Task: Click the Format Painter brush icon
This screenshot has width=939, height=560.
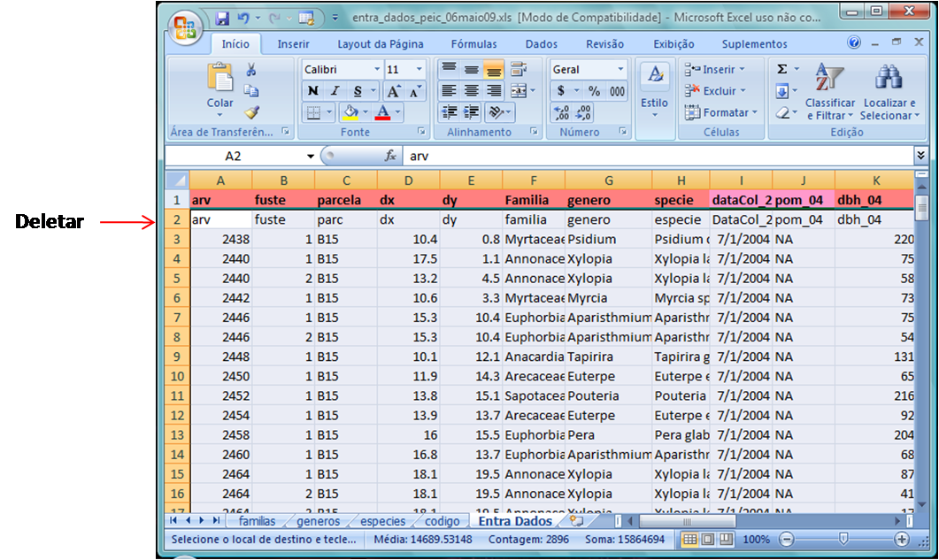Action: [251, 112]
